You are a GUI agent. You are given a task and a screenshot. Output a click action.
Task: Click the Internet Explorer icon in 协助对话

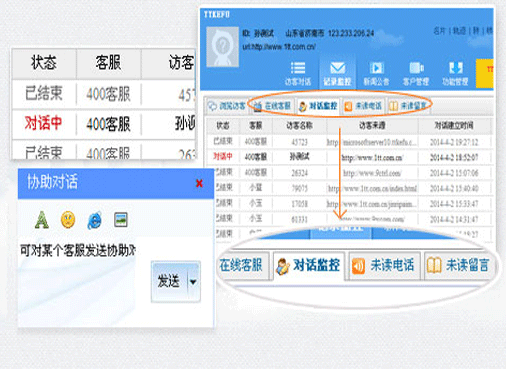[94, 221]
